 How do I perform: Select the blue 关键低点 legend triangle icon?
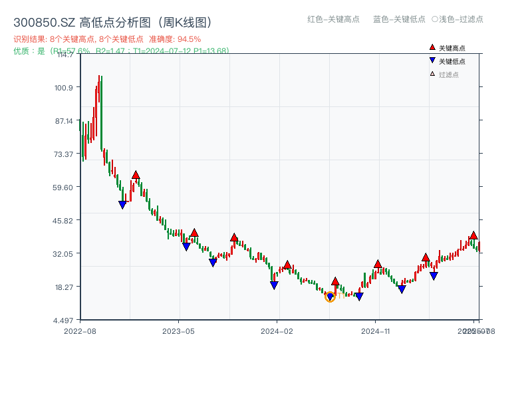[432, 60]
